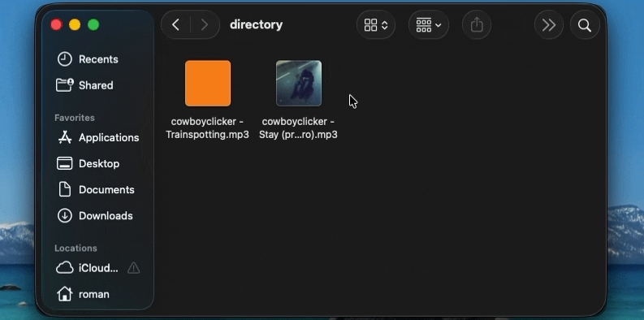This screenshot has width=644, height=320.
Task: Click the Share toolbar button
Action: click(477, 25)
